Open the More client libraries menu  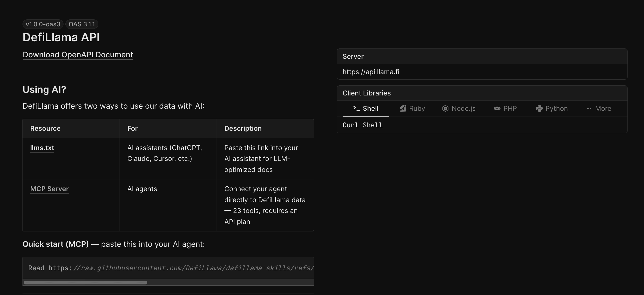599,108
